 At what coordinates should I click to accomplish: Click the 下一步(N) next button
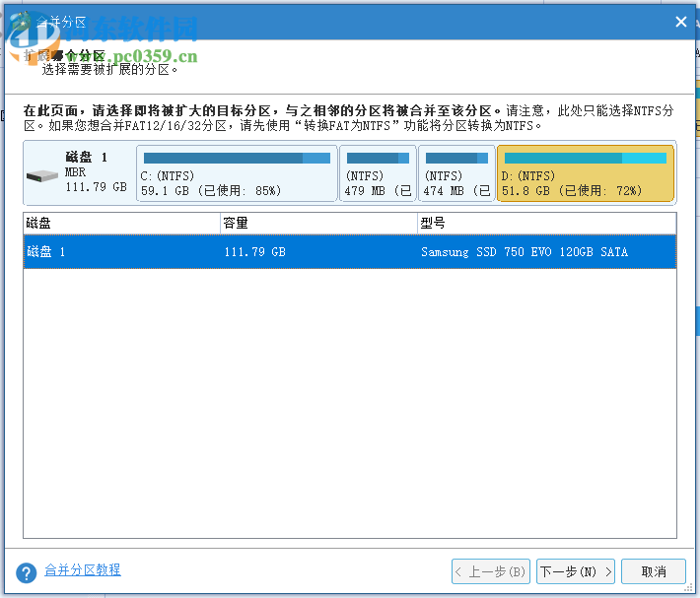click(x=576, y=571)
